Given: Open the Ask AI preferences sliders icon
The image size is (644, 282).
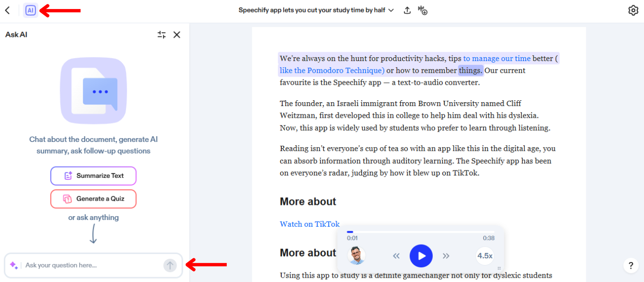Looking at the screenshot, I should tap(161, 35).
